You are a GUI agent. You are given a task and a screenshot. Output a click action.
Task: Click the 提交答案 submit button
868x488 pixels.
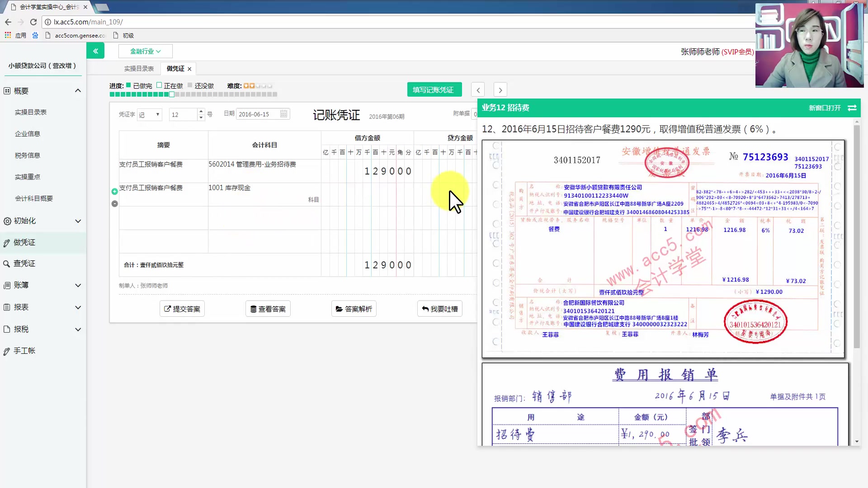click(x=182, y=309)
